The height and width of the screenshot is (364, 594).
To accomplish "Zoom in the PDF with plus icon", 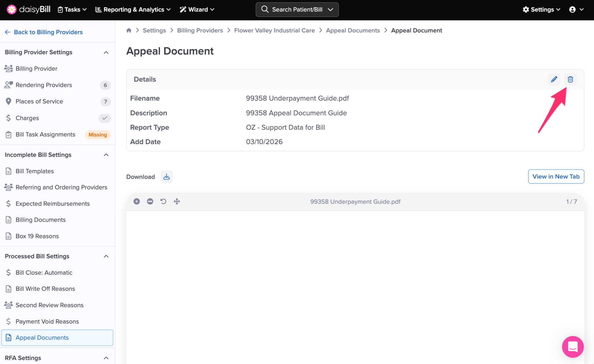I will point(137,201).
